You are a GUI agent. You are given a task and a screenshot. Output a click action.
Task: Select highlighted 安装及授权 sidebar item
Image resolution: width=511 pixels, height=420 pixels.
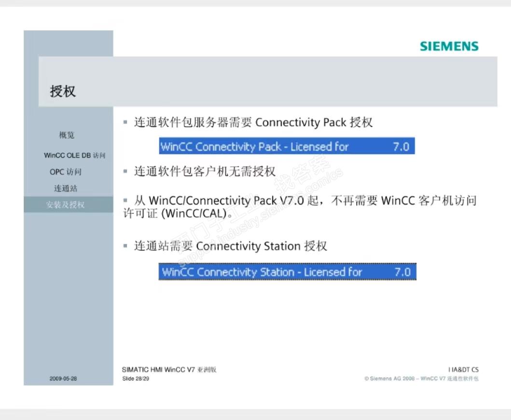[x=69, y=204]
